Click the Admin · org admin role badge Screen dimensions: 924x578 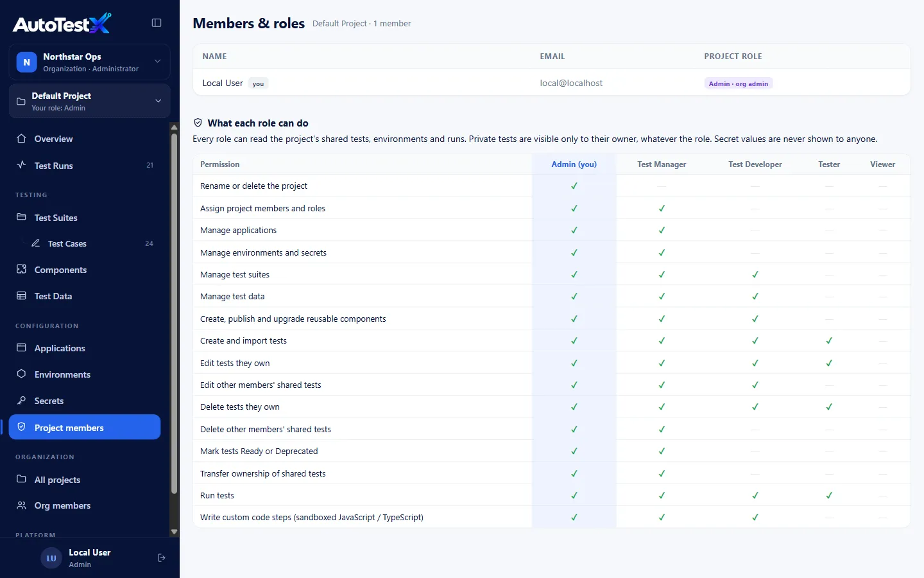click(739, 83)
